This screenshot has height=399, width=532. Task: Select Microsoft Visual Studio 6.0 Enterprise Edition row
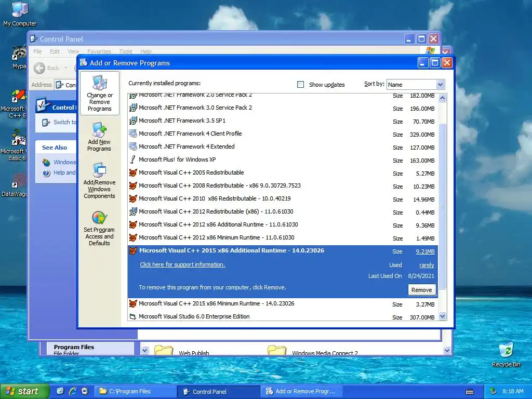click(283, 317)
